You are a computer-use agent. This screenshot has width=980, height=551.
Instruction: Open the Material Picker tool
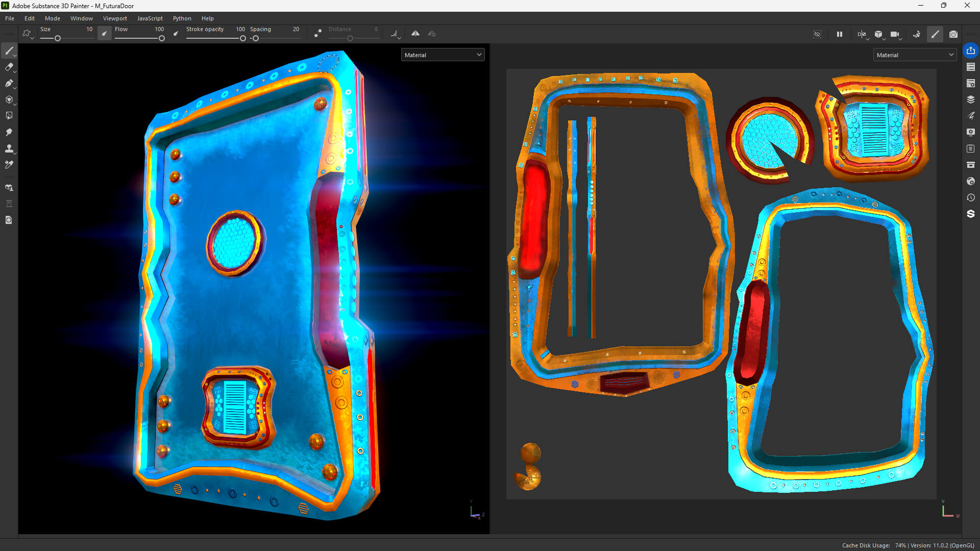tap(9, 164)
